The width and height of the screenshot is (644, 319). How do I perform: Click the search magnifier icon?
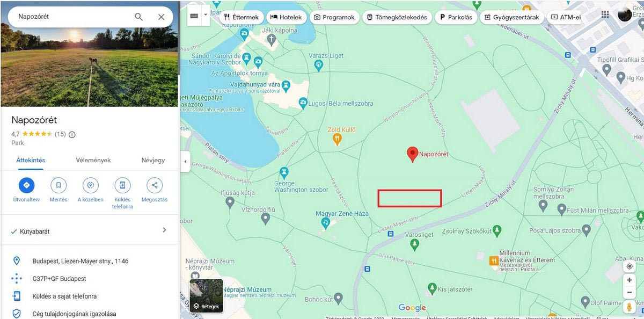tap(138, 17)
